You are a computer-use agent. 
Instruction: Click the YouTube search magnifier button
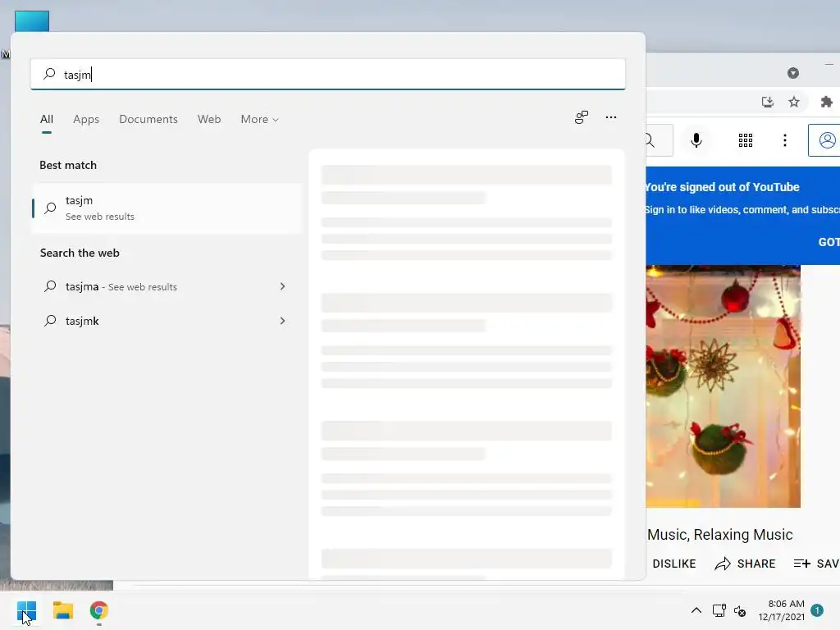(x=659, y=140)
